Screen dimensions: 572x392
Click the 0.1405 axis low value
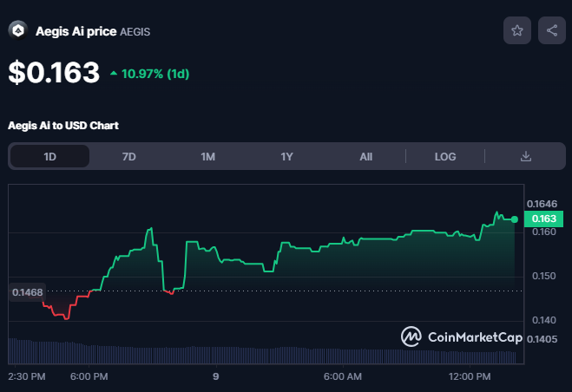point(542,339)
